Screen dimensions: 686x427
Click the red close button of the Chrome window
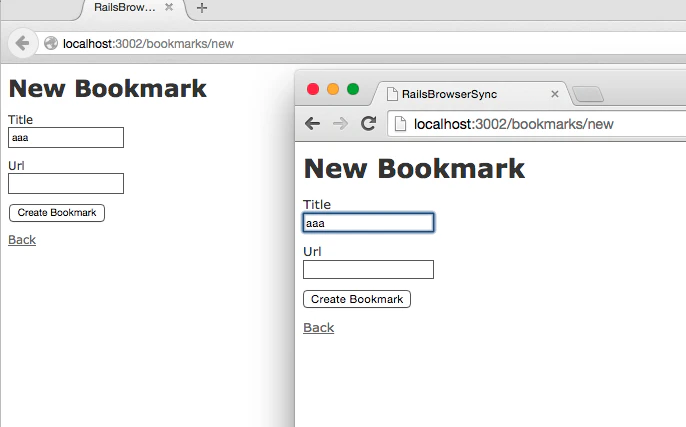(313, 89)
